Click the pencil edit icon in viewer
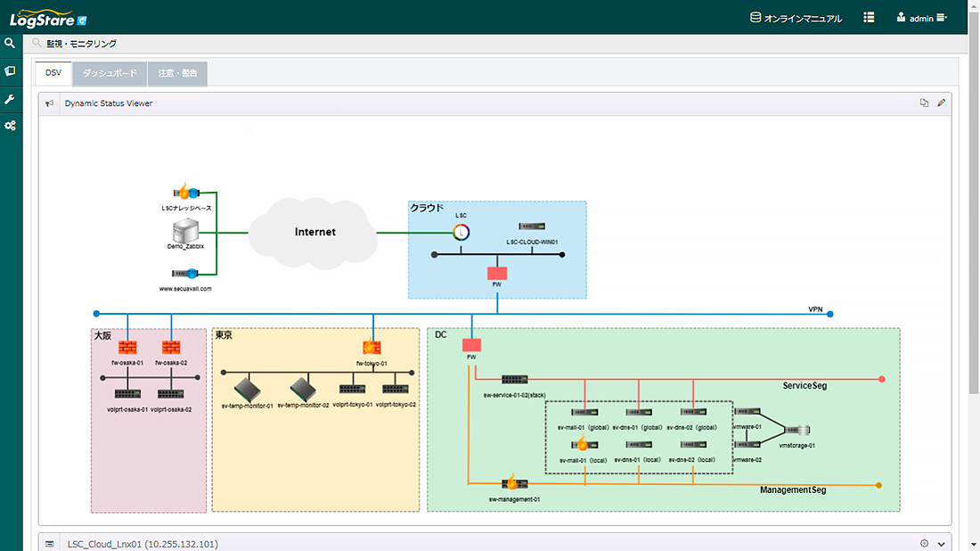This screenshot has height=551, width=980. [x=942, y=103]
